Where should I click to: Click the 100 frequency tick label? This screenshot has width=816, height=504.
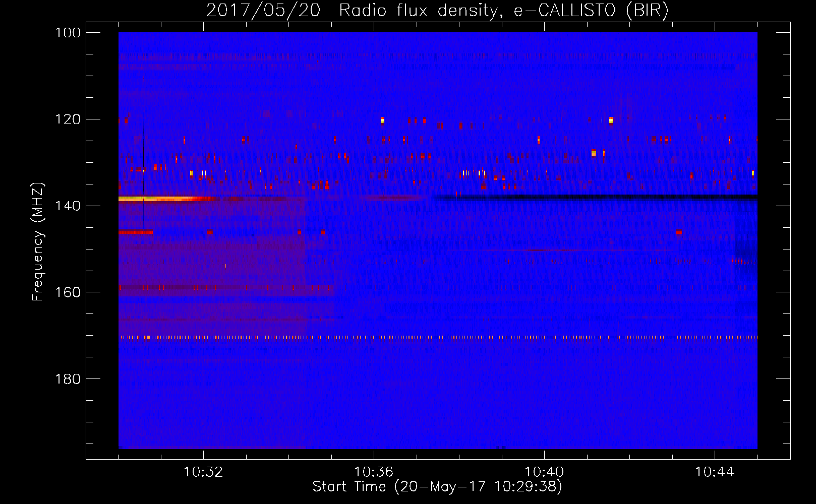pyautogui.click(x=68, y=33)
